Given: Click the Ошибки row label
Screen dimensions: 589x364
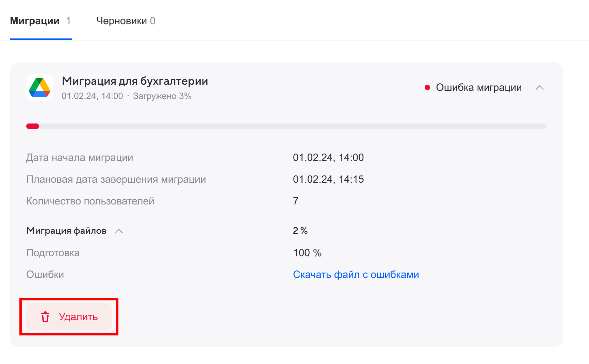Looking at the screenshot, I should click(45, 275).
